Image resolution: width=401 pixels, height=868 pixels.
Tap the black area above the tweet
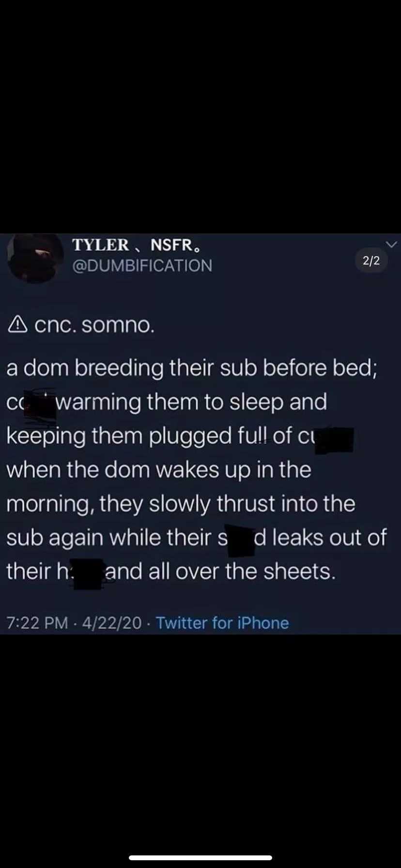[200, 116]
